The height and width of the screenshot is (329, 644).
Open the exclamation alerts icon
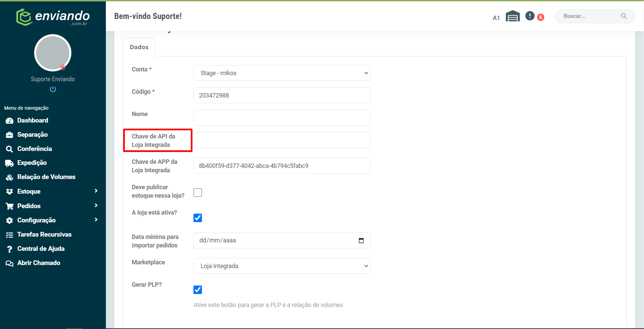[530, 16]
